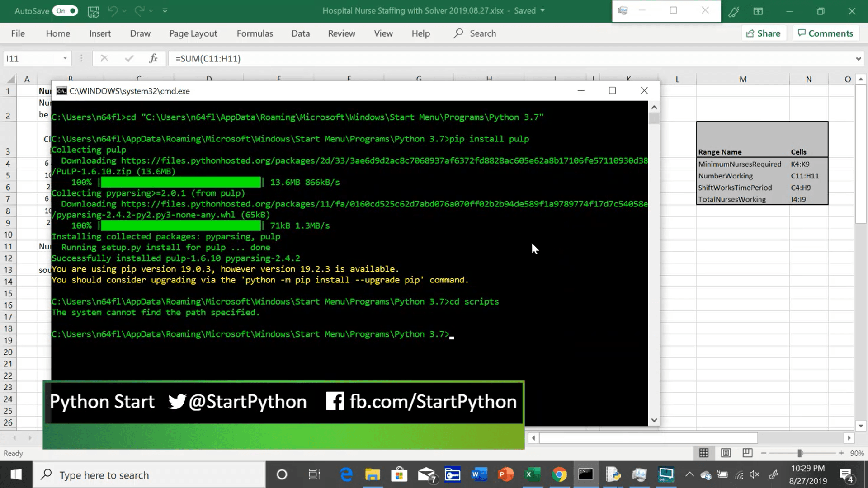
Task: Mute or unmute system volume icon
Action: tap(754, 474)
